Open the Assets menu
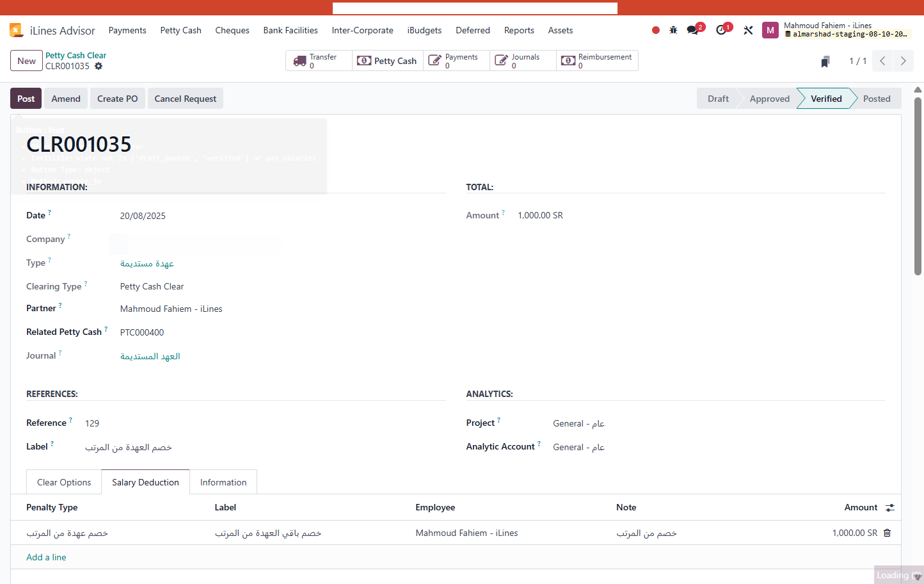Viewport: 924px width, 584px height. pos(561,30)
